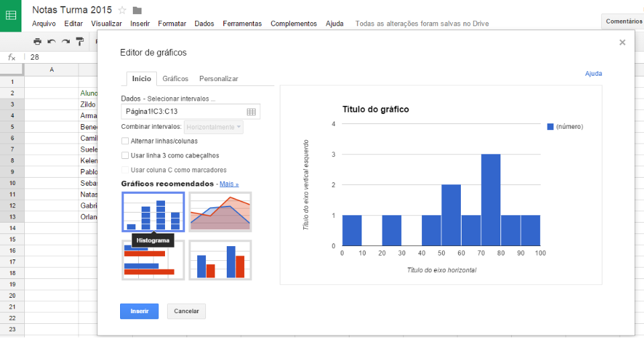This screenshot has width=644, height=338.
Task: Click the undo arrow icon
Action: tap(52, 42)
